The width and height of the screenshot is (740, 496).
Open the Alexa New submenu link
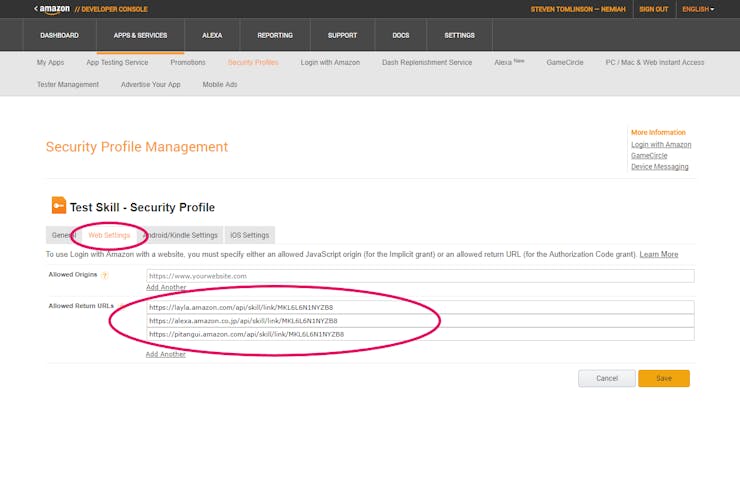509,62
